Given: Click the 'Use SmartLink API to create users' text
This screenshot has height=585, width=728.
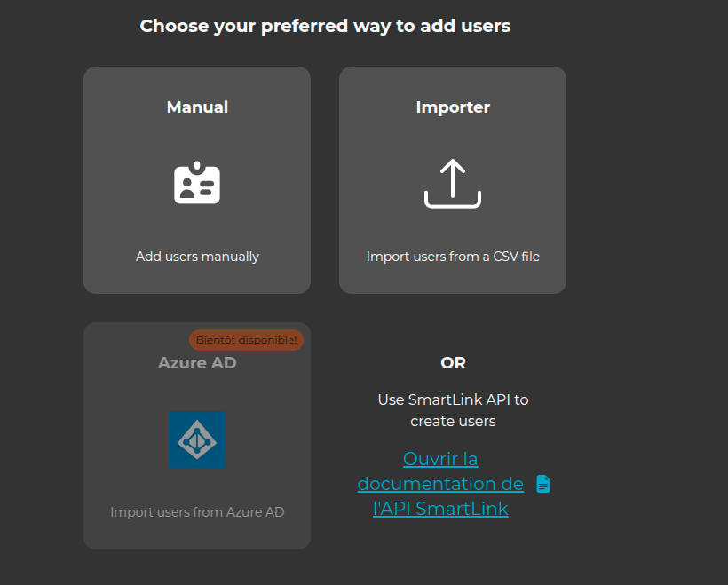Looking at the screenshot, I should pos(453,409).
